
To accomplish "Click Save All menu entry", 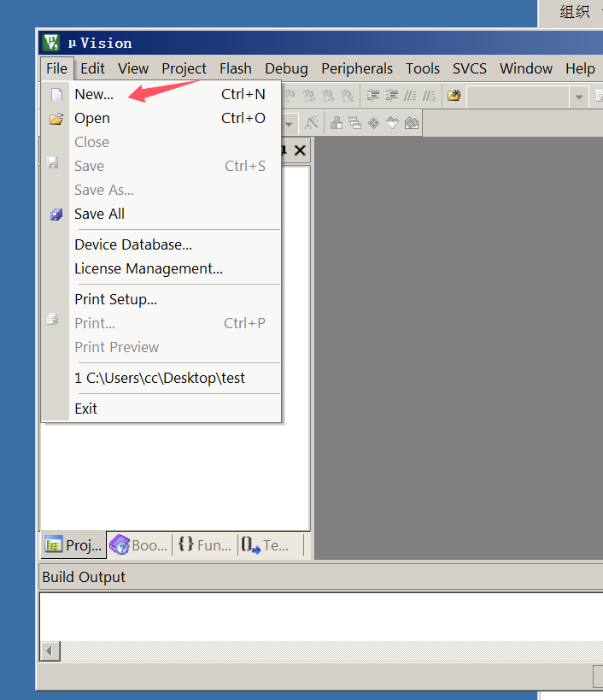I will click(161, 214).
